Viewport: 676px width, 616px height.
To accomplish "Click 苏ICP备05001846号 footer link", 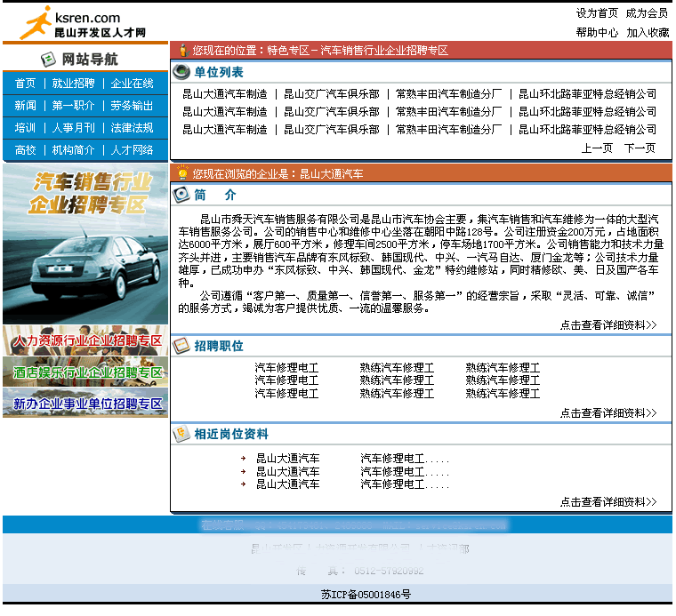I will (x=366, y=595).
